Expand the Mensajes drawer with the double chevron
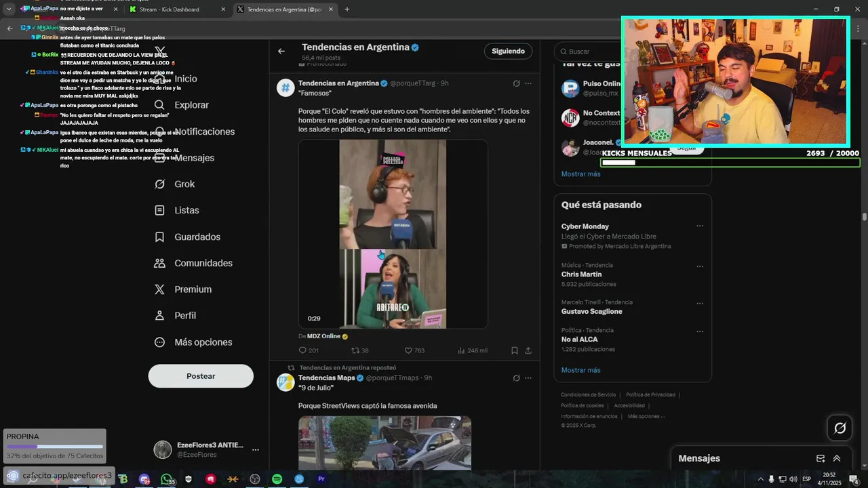868x488 pixels. coord(837,458)
